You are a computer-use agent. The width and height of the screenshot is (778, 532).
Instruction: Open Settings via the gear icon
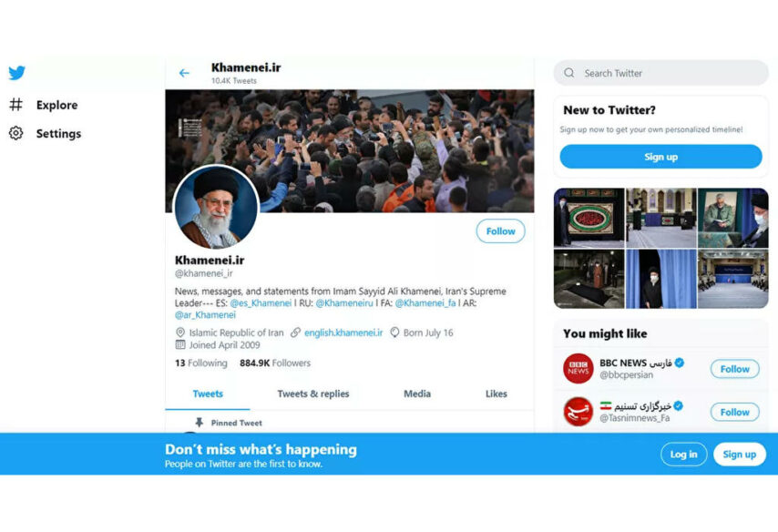(x=15, y=133)
